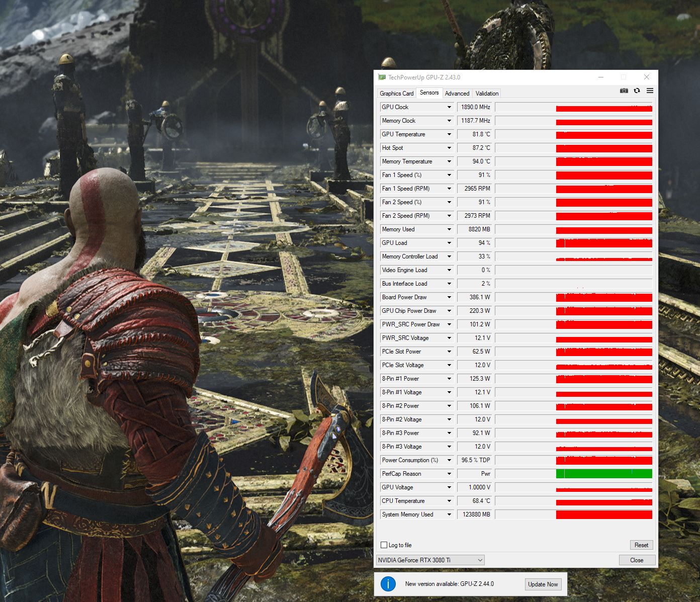
Task: Click the 1187.7 MHz Memory Clock value
Action: point(474,121)
